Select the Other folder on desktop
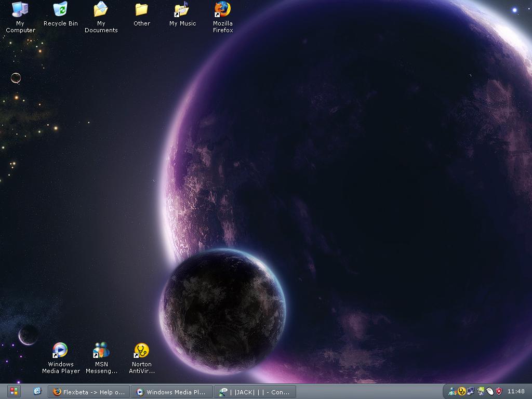This screenshot has width=532, height=399. pos(141,10)
